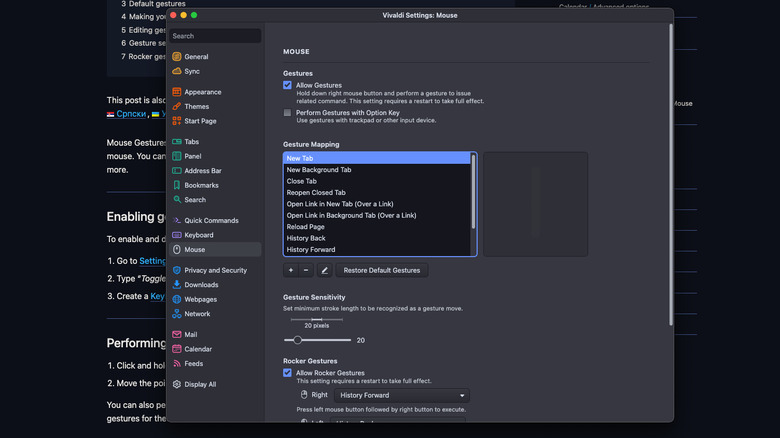Viewport: 780px width, 438px height.
Task: Click the settings Search field
Action: click(214, 36)
